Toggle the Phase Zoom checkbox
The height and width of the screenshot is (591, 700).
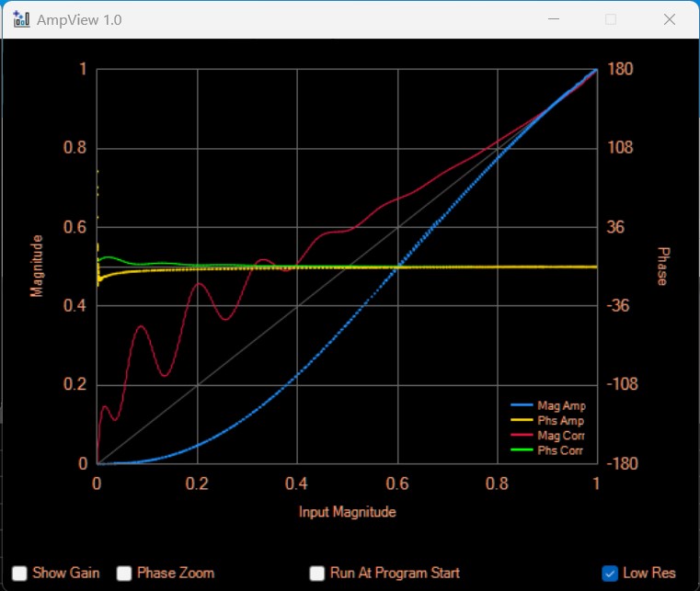click(x=125, y=574)
